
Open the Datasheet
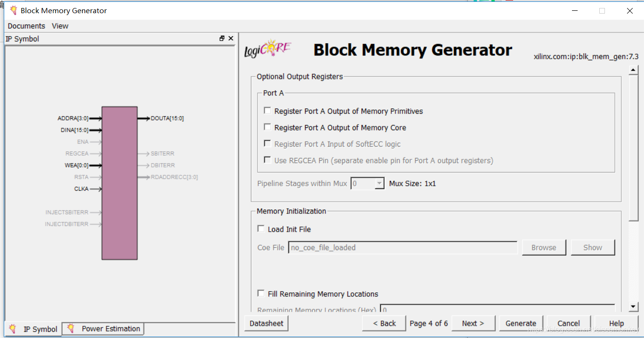266,323
